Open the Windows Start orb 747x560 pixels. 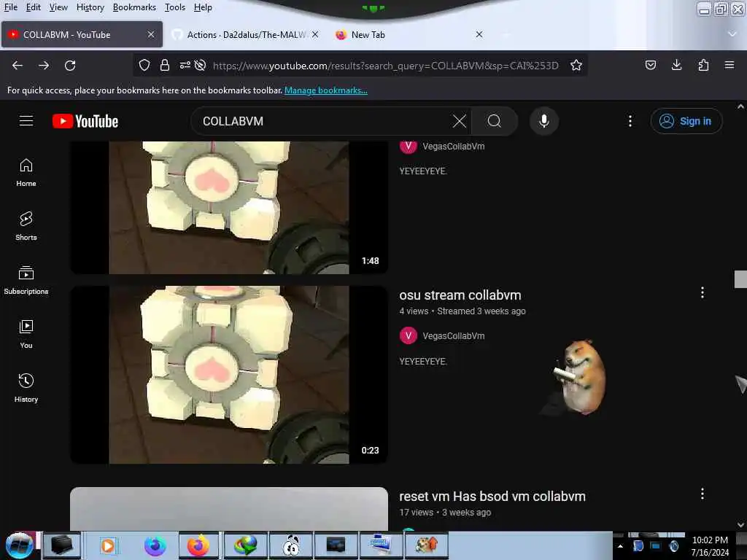pos(19,545)
